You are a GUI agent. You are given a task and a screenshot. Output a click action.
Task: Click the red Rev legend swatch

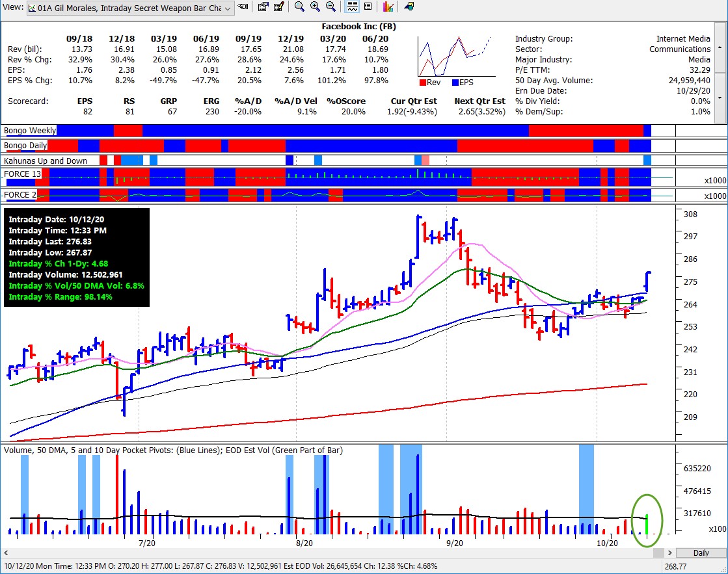(422, 83)
